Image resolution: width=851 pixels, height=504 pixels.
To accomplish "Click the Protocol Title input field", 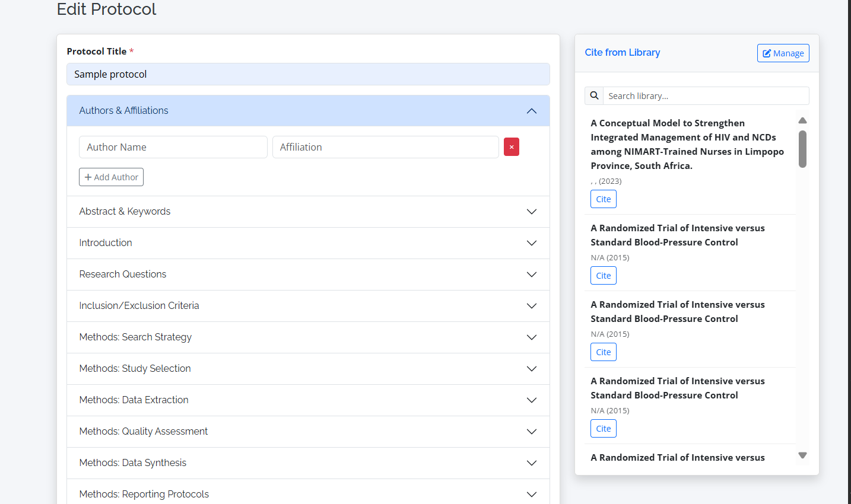I will click(x=308, y=74).
